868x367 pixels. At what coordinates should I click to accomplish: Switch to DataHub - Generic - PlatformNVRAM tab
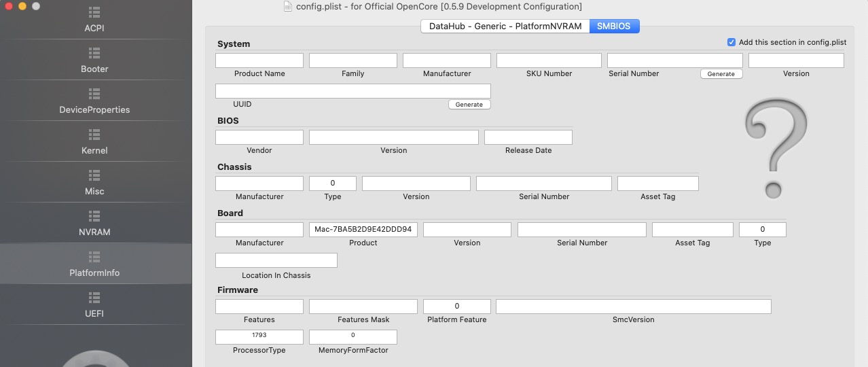pos(505,27)
